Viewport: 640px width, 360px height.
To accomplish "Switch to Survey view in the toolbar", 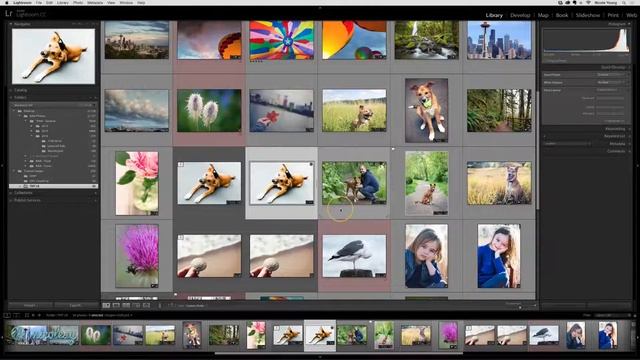I will 136,305.
